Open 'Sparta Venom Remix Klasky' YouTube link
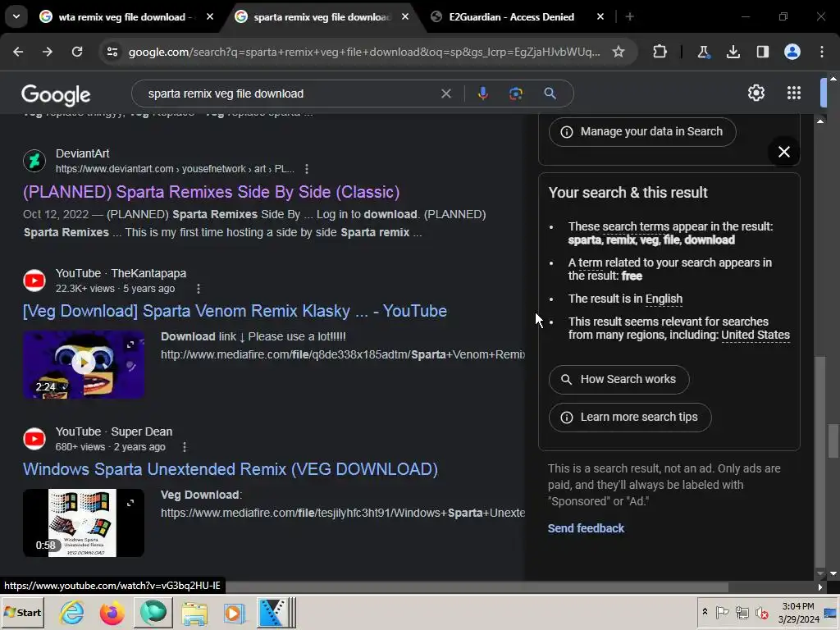840x630 pixels. (x=235, y=311)
